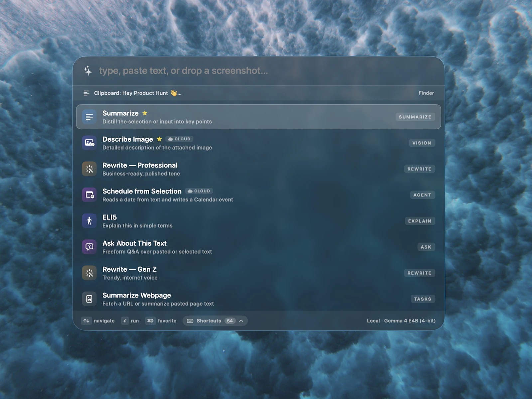Screen dimensions: 532x399
Task: Click the TASKS category tag
Action: [x=423, y=299]
